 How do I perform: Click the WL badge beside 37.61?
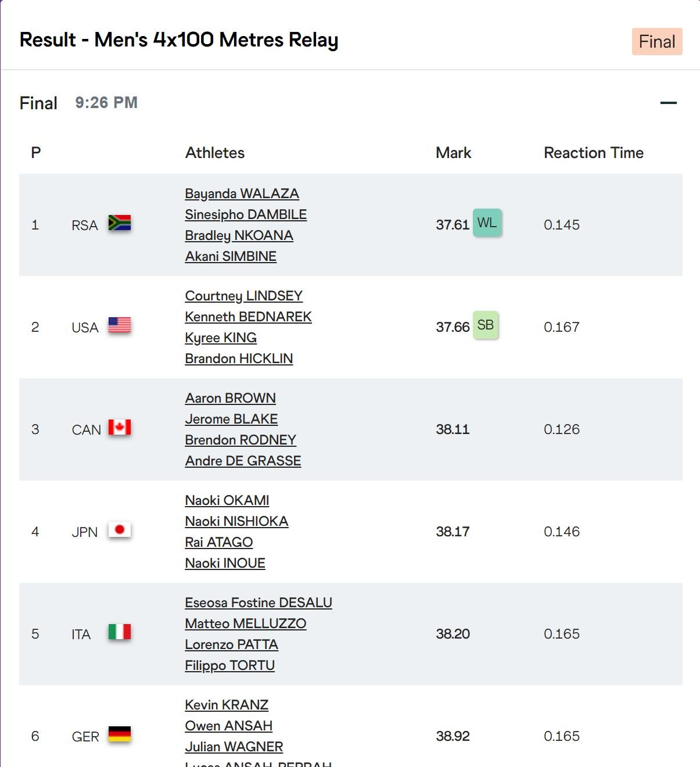pyautogui.click(x=487, y=223)
